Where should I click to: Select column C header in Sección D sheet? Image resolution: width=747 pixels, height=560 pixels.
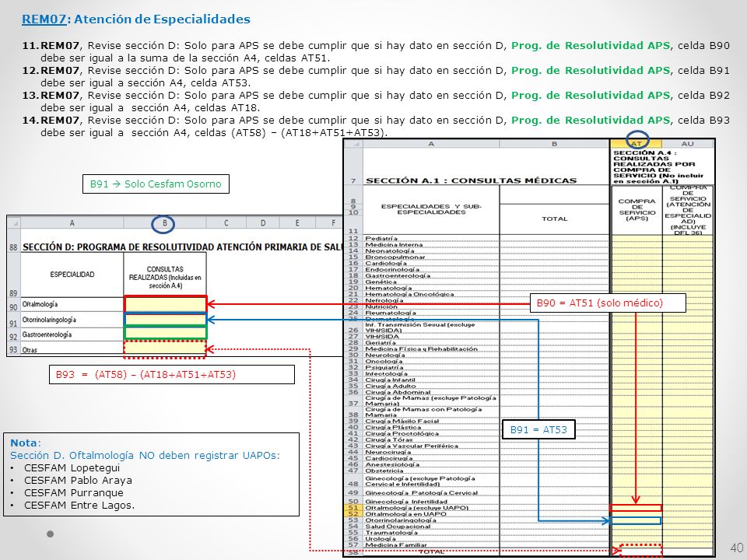pos(226,223)
